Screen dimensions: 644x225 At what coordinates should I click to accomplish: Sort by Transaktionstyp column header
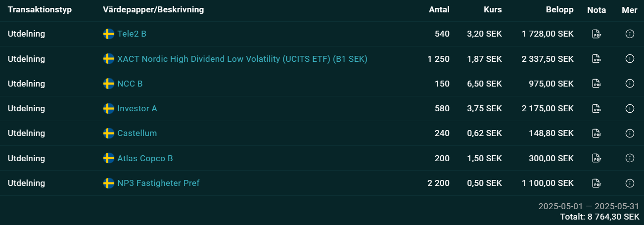click(x=40, y=10)
